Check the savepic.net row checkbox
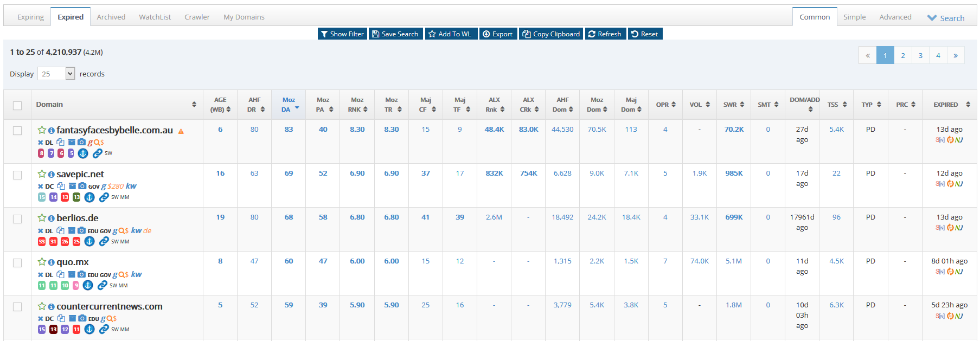This screenshot has width=980, height=341. tap(17, 175)
